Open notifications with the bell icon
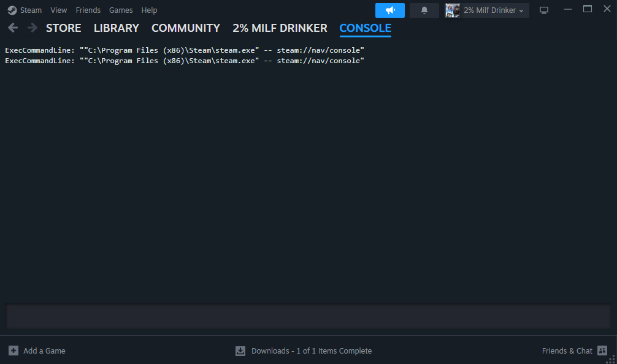The height and width of the screenshot is (364, 617). [424, 10]
